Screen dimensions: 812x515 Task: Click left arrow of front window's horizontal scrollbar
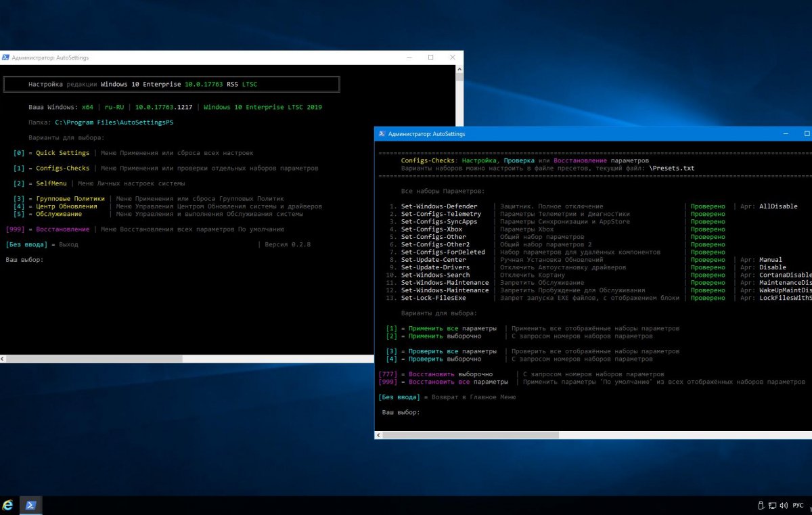tap(378, 435)
